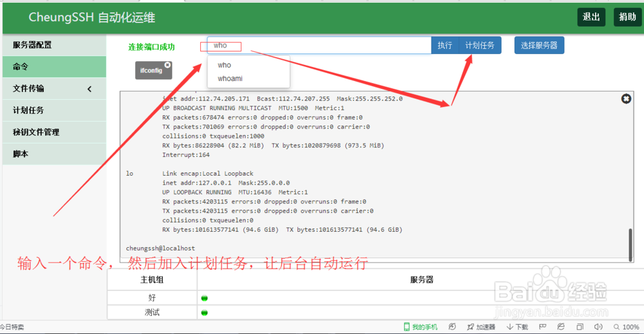Click the 主机组 column header

point(152,280)
